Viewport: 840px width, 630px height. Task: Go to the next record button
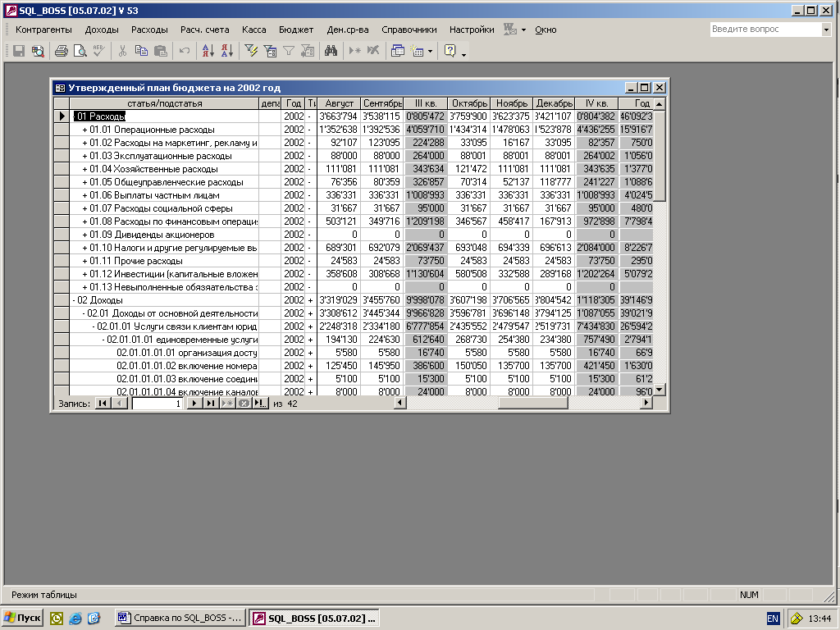tap(194, 404)
